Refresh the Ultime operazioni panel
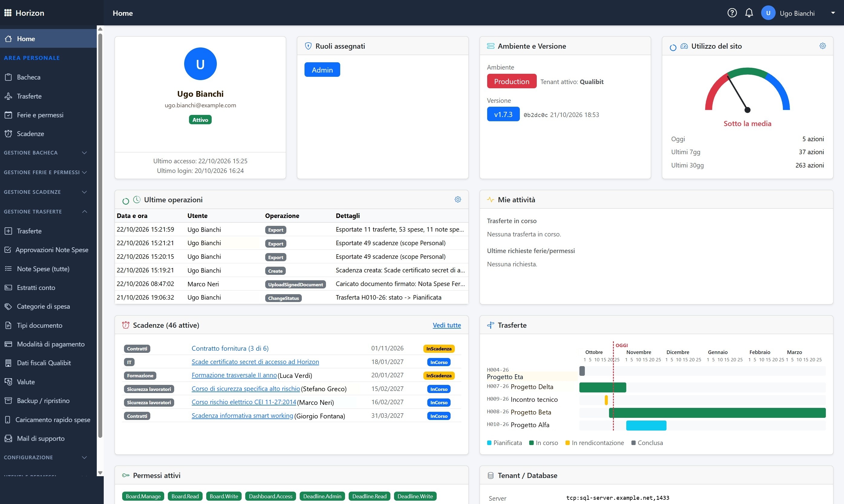This screenshot has height=504, width=844. tap(126, 201)
